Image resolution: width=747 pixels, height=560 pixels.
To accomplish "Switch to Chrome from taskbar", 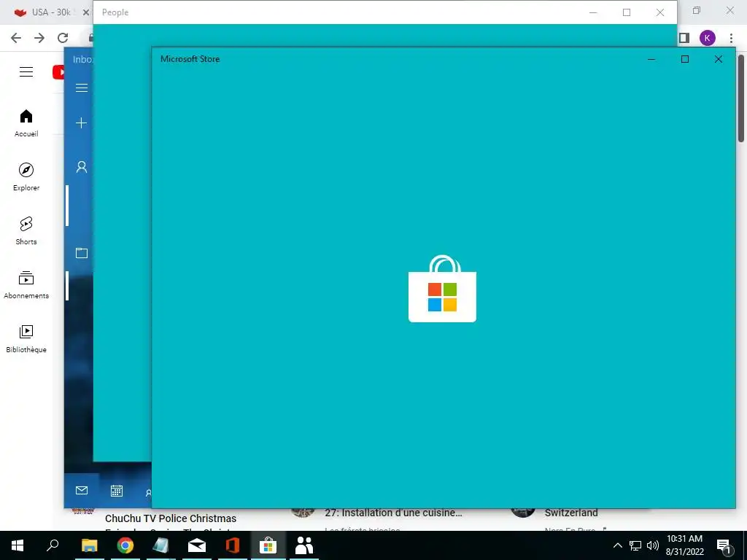I will click(125, 545).
